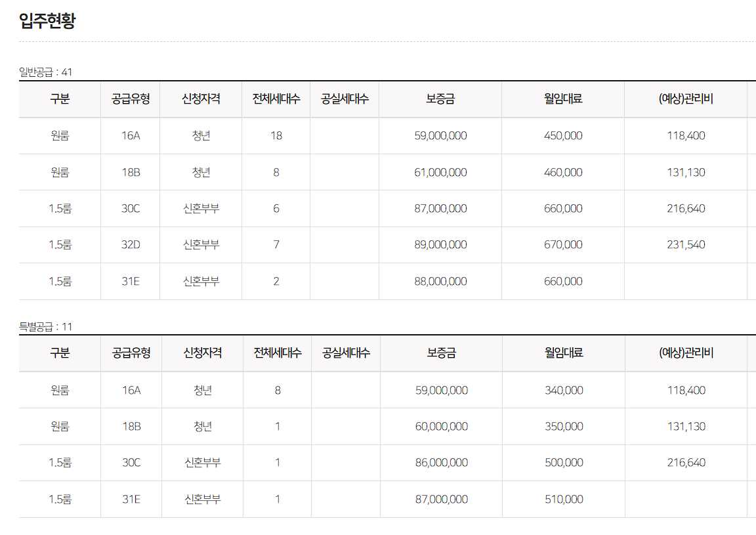Screen dimensions: 756x535
Task: Click the 670,000 monthly rent cell
Action: (563, 245)
